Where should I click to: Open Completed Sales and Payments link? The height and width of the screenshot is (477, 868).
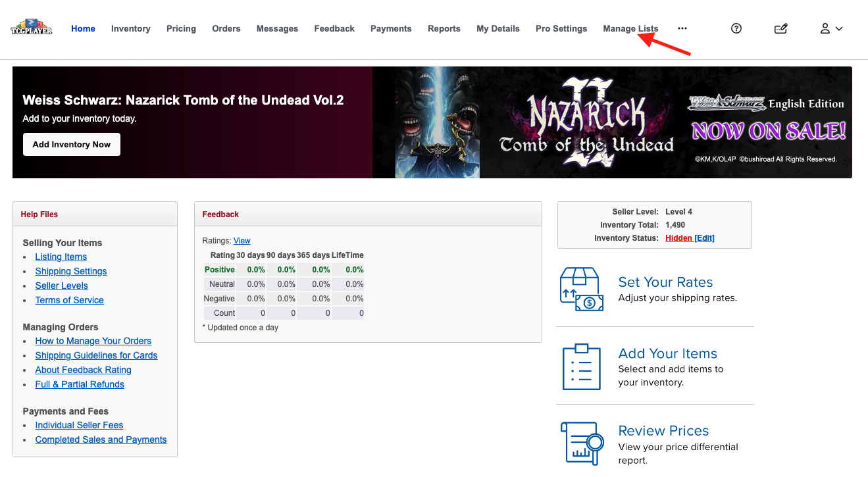pos(101,439)
